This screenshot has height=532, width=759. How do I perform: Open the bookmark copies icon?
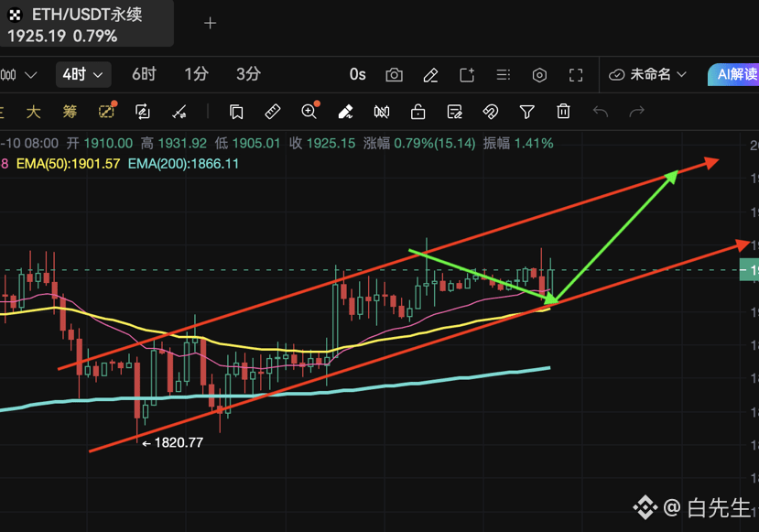point(236,112)
